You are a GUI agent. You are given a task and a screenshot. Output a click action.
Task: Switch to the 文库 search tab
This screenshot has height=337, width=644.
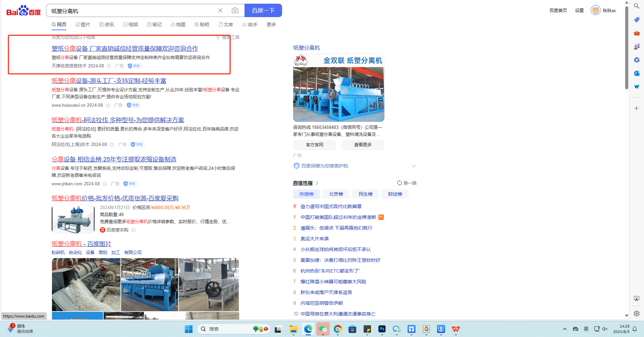point(226,25)
